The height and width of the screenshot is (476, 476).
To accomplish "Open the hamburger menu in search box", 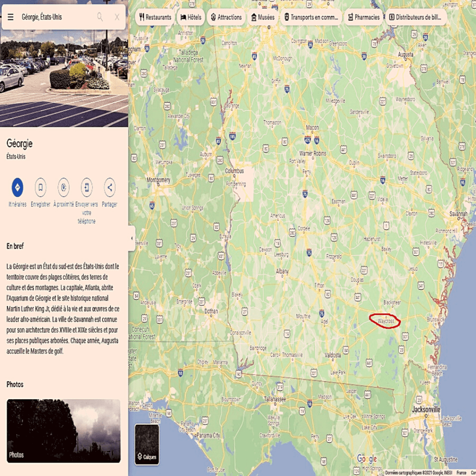I will [10, 17].
